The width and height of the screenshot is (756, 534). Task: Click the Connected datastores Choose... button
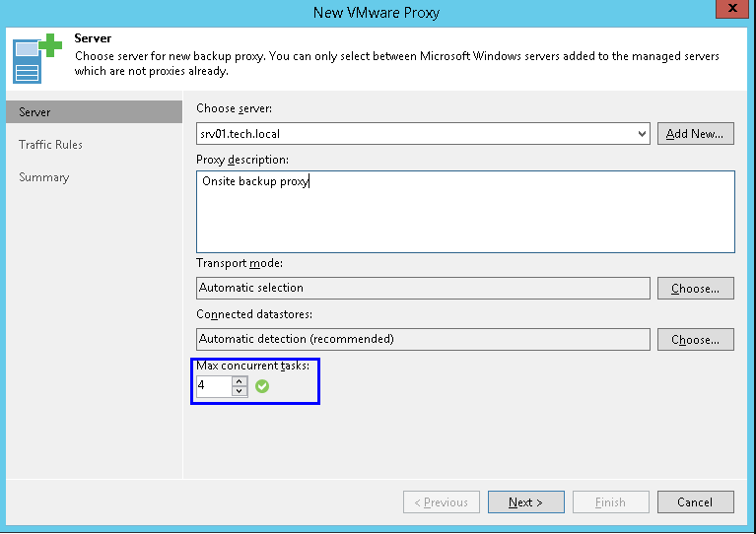695,339
